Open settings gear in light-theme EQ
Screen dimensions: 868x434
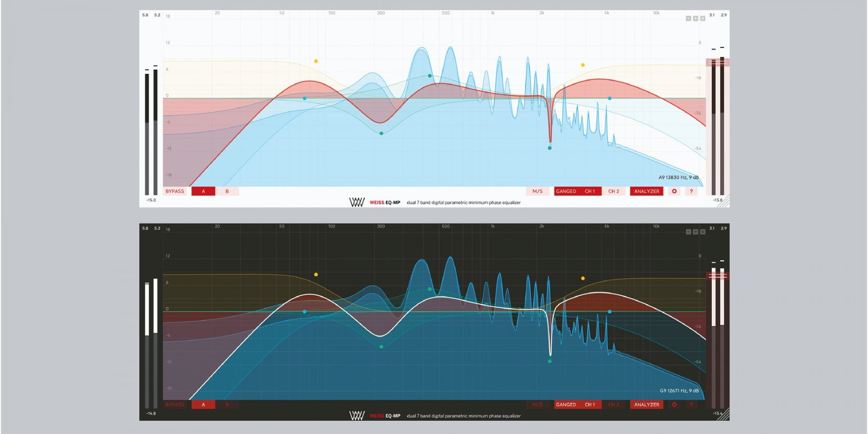tap(674, 191)
